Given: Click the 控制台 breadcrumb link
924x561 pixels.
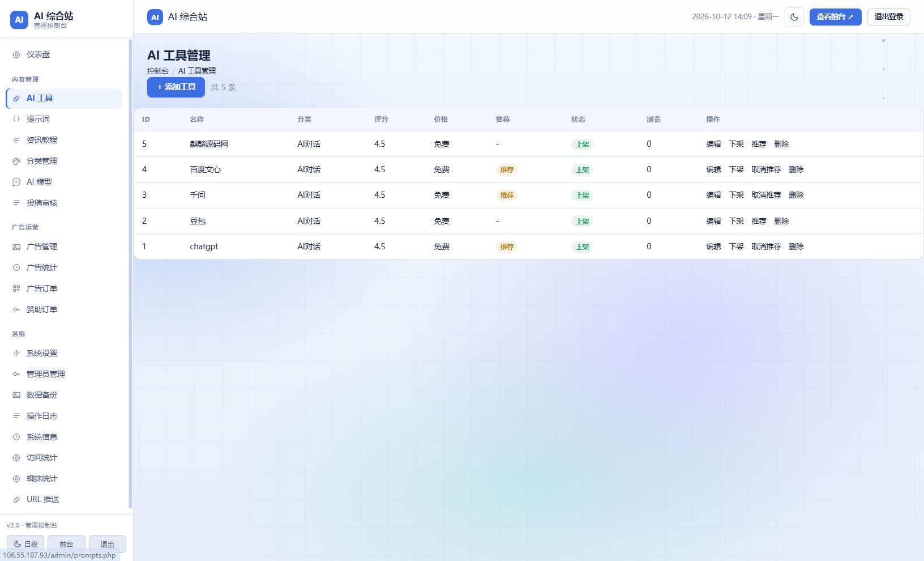Looking at the screenshot, I should point(158,71).
